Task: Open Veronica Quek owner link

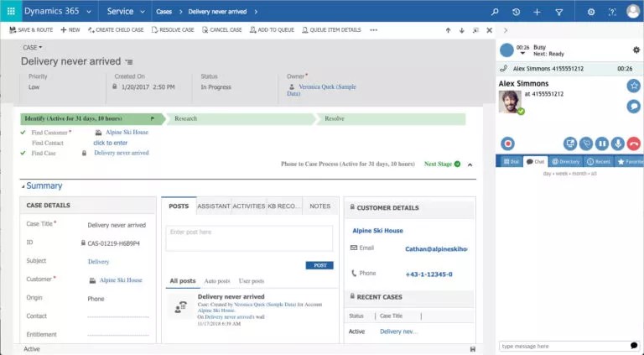Action: coord(322,90)
